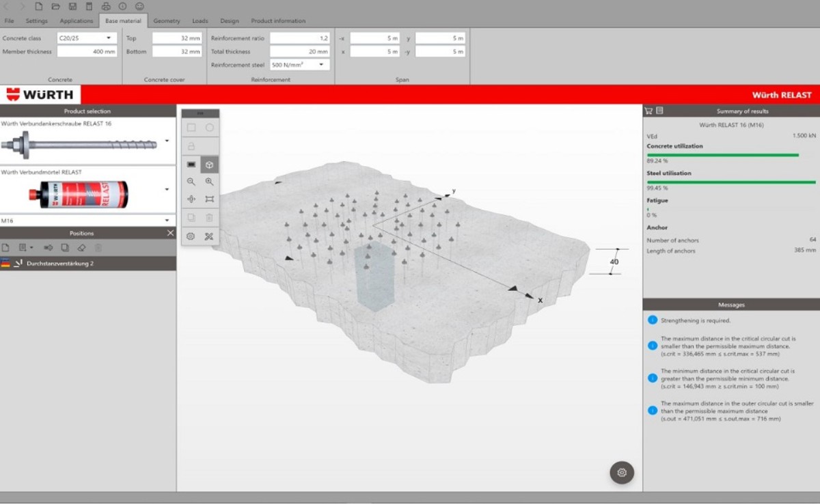The image size is (820, 504).
Task: Click the Würth logo
Action: click(40, 94)
